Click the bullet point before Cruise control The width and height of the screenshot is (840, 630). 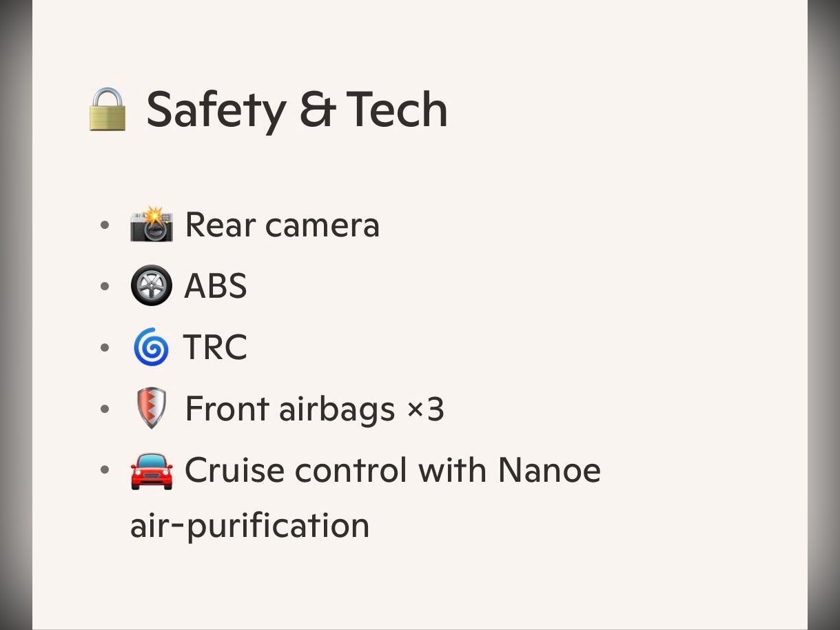pyautogui.click(x=105, y=471)
